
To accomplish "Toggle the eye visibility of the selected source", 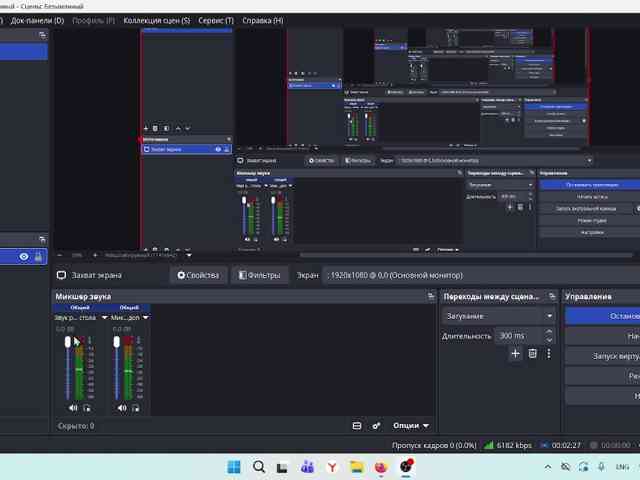I will point(24,257).
